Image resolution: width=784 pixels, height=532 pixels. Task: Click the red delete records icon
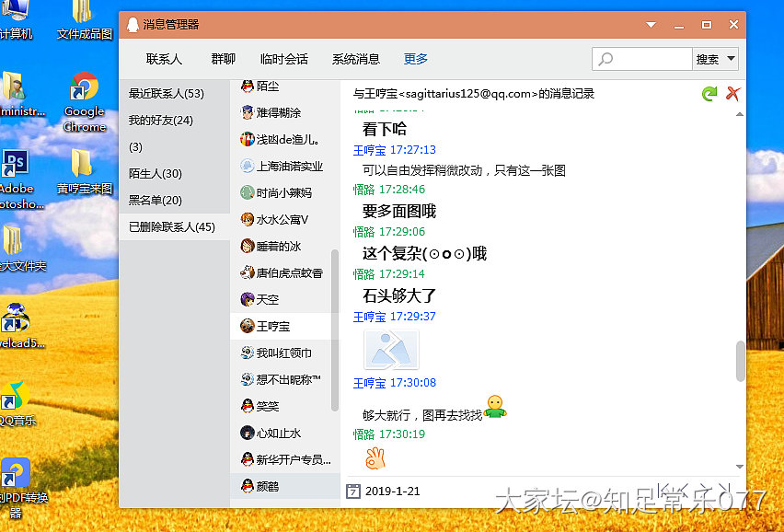point(733,94)
